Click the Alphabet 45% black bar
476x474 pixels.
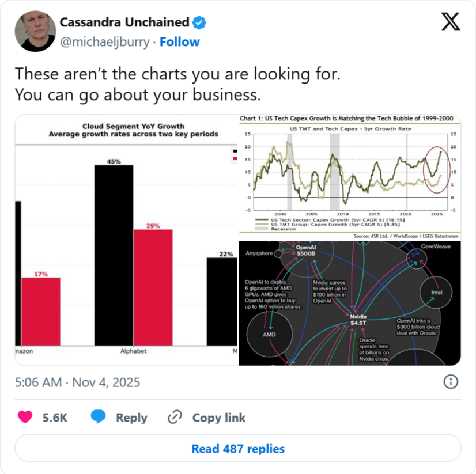114,255
